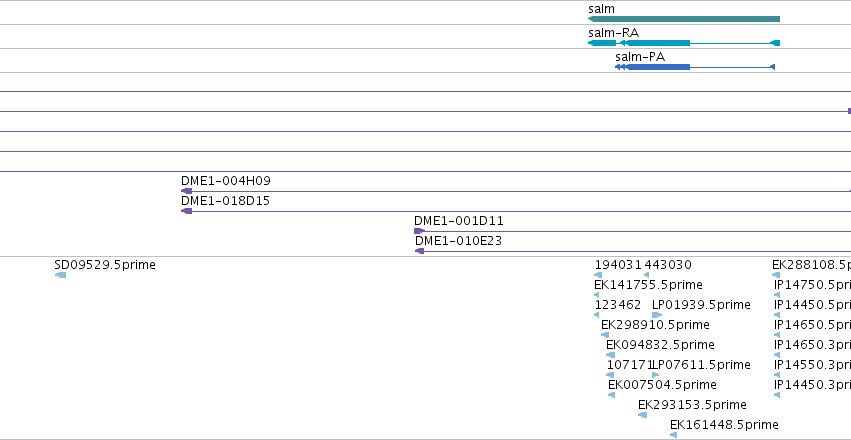Open the salm-RA transcript label

(x=614, y=33)
